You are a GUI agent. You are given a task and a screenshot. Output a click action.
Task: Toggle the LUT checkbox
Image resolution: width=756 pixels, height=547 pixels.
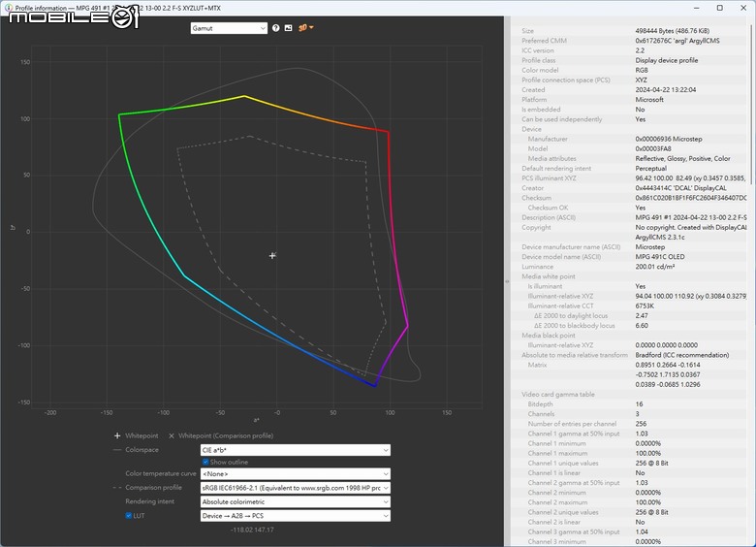[x=129, y=515]
